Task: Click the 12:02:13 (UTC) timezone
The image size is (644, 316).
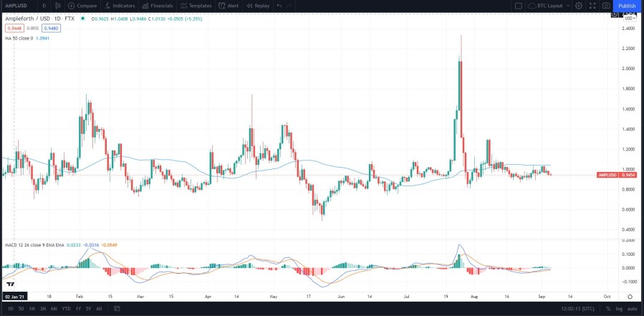Action: pyautogui.click(x=579, y=308)
